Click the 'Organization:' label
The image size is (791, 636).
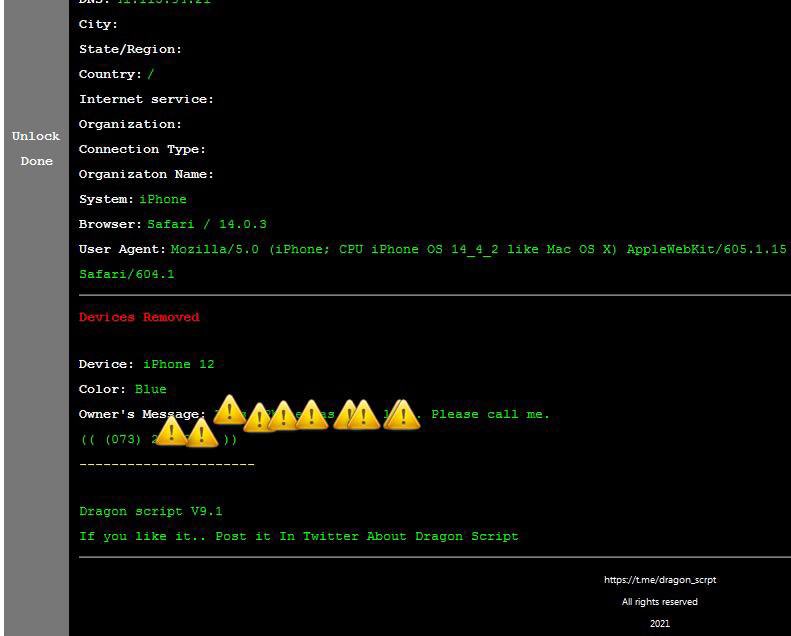point(130,124)
